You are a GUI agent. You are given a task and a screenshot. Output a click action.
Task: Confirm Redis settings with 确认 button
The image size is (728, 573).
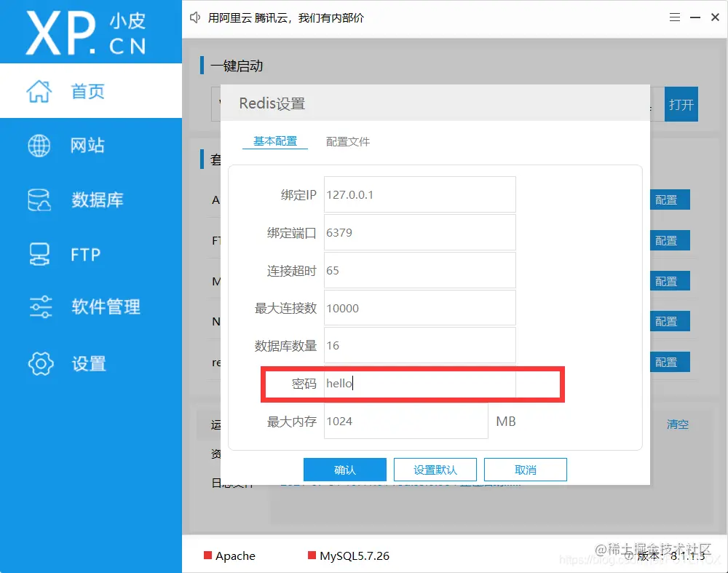point(344,469)
